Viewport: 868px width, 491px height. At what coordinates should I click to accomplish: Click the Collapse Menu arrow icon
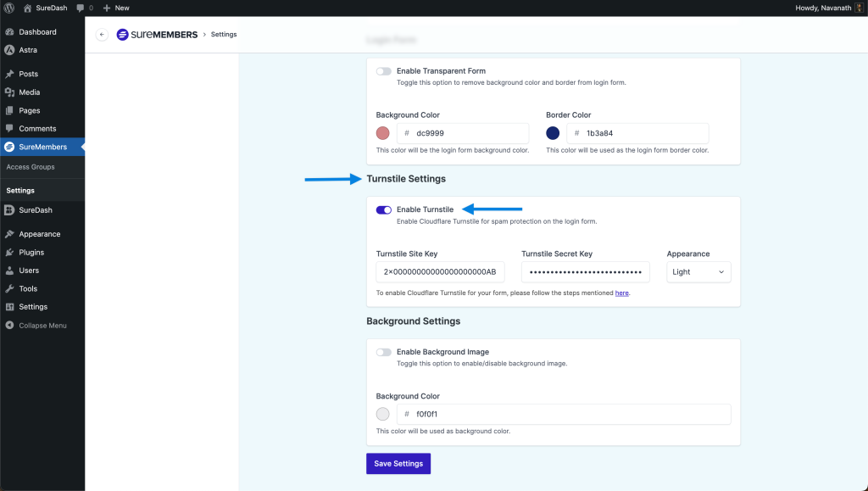click(x=9, y=325)
